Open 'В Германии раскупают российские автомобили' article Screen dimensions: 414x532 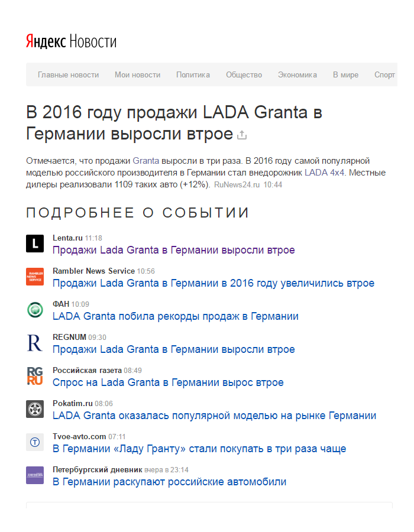coord(169,482)
